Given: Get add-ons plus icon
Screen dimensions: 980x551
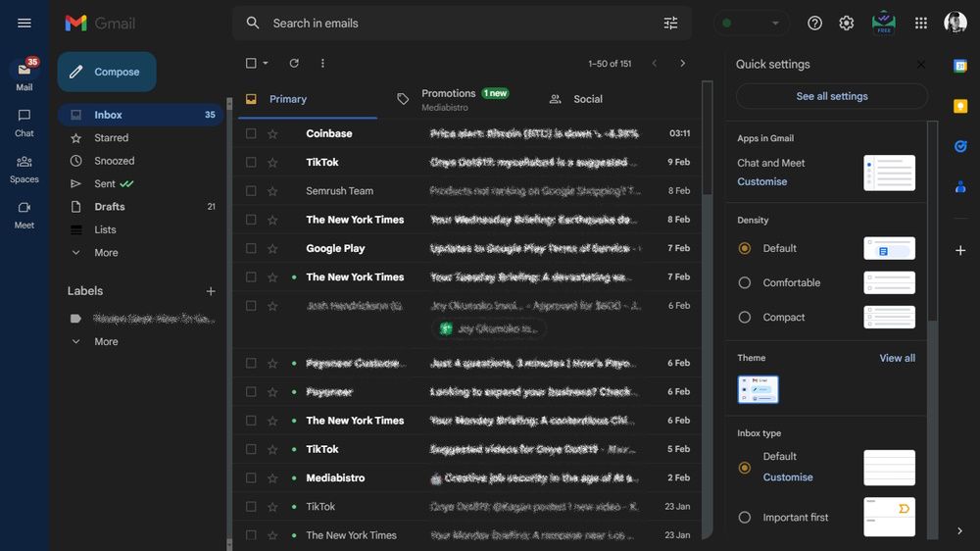Looking at the screenshot, I should 960,250.
